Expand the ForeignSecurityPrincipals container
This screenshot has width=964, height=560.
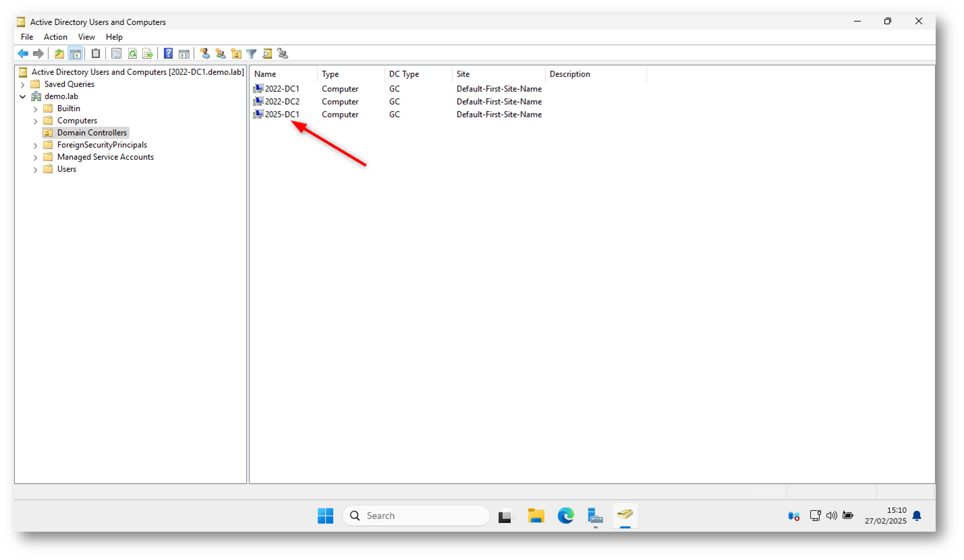[x=36, y=145]
